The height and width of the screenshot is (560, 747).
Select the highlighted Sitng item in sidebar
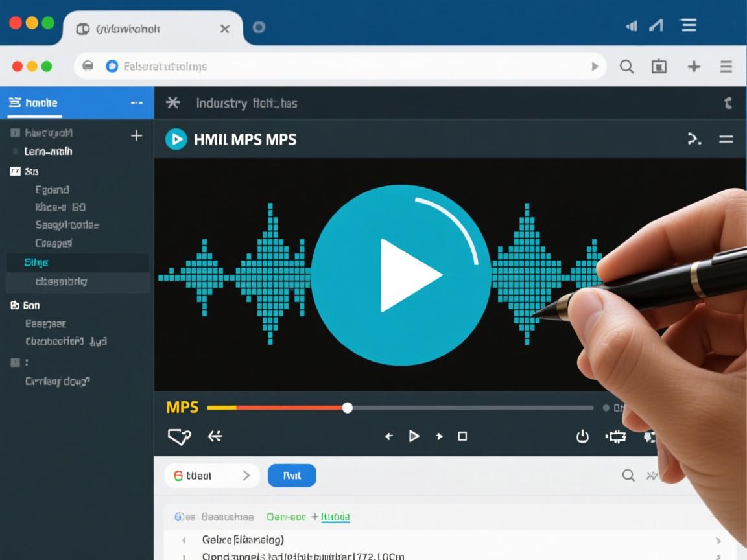(36, 262)
